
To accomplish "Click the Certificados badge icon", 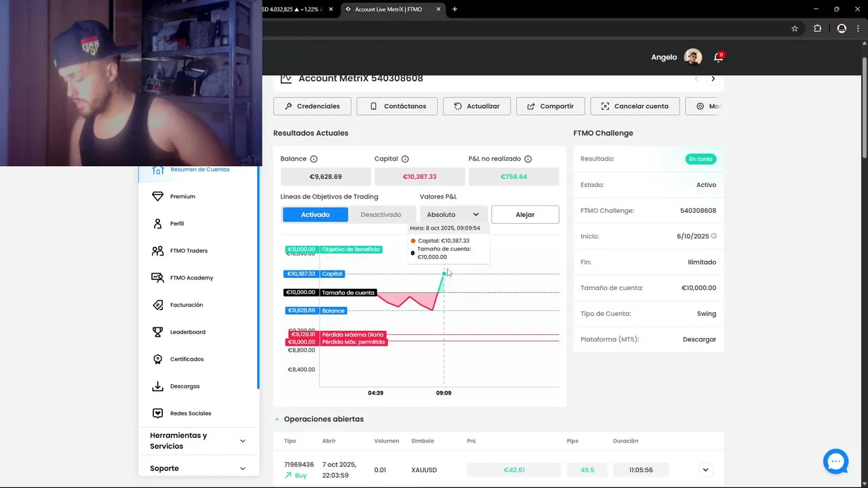I will coord(157,359).
